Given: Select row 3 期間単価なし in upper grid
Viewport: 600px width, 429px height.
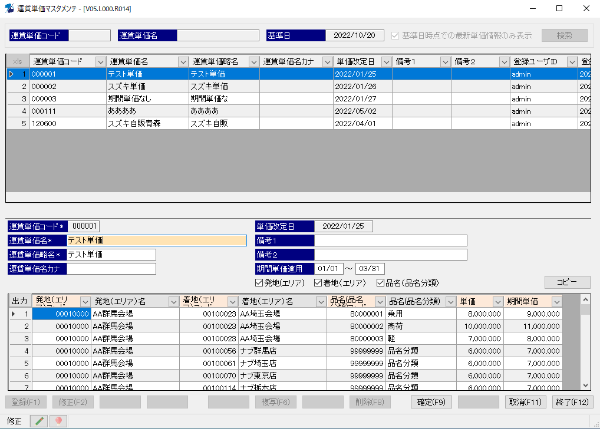Looking at the screenshot, I should pos(298,99).
